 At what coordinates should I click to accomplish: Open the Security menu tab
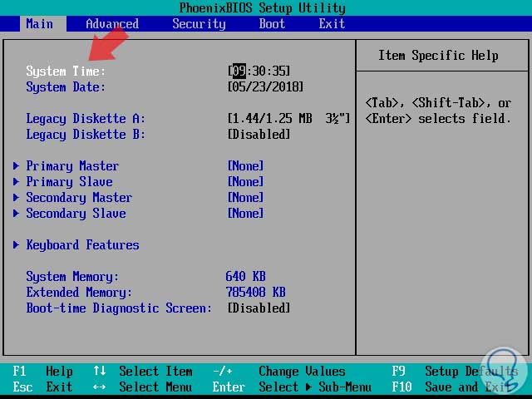199,24
